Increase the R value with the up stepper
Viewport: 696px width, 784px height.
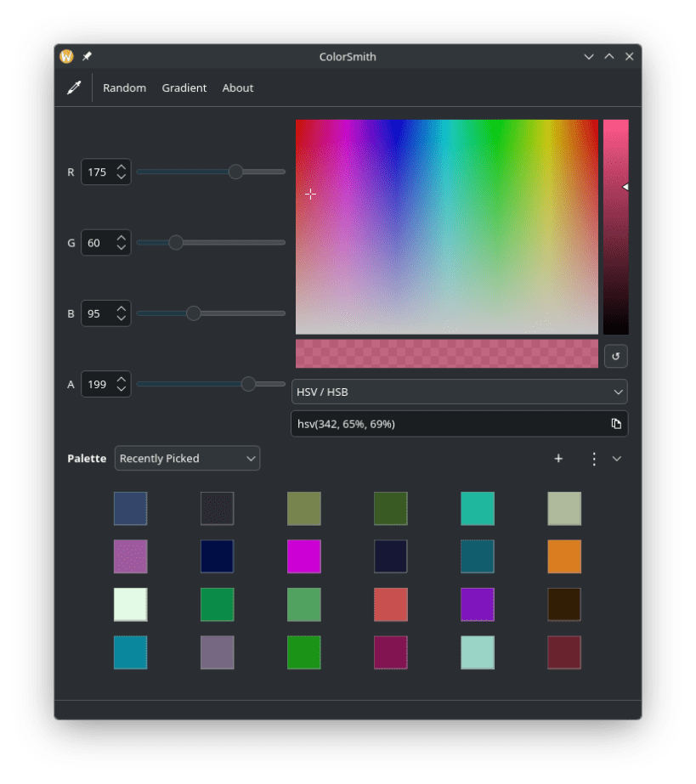122,167
